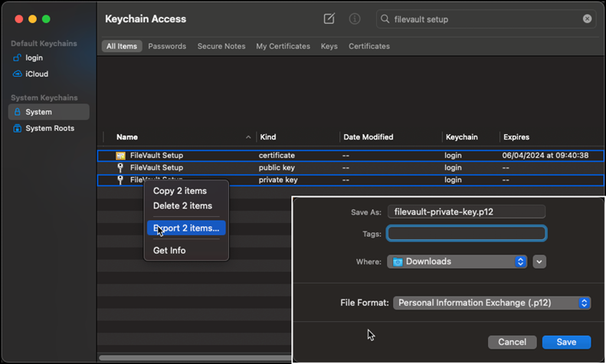Open the Where Downloads location dropdown
This screenshot has width=606, height=364.
click(457, 261)
